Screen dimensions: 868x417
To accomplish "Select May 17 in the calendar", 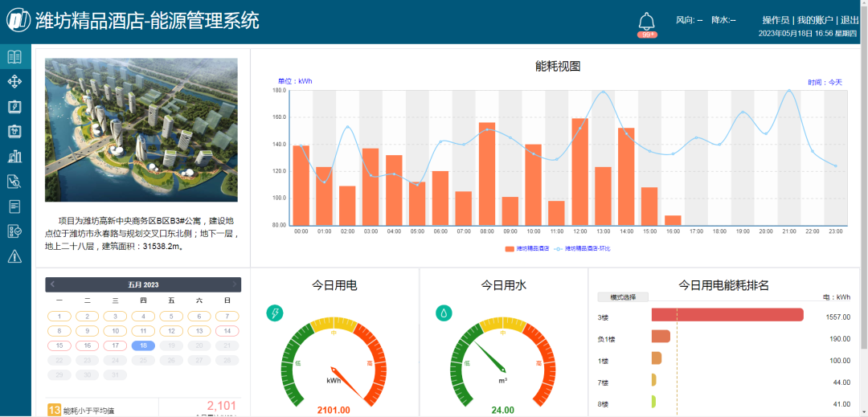I will point(115,345).
